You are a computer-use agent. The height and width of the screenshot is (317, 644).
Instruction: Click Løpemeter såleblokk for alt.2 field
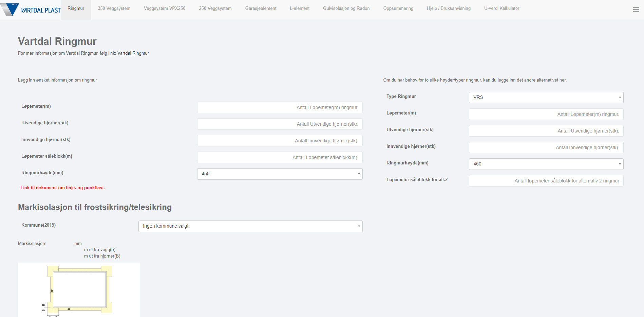pos(546,181)
